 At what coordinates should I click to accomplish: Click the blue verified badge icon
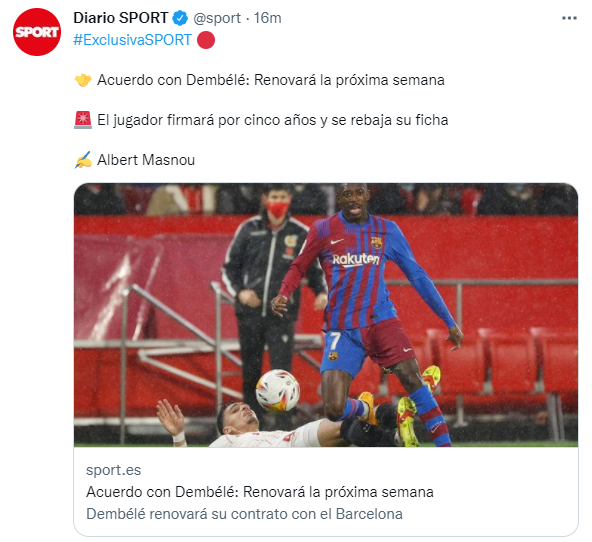click(x=180, y=18)
